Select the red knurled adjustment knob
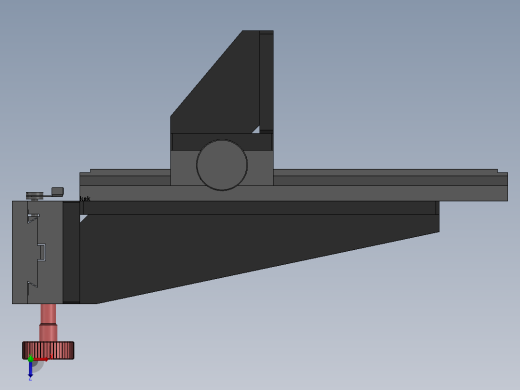 coord(48,350)
